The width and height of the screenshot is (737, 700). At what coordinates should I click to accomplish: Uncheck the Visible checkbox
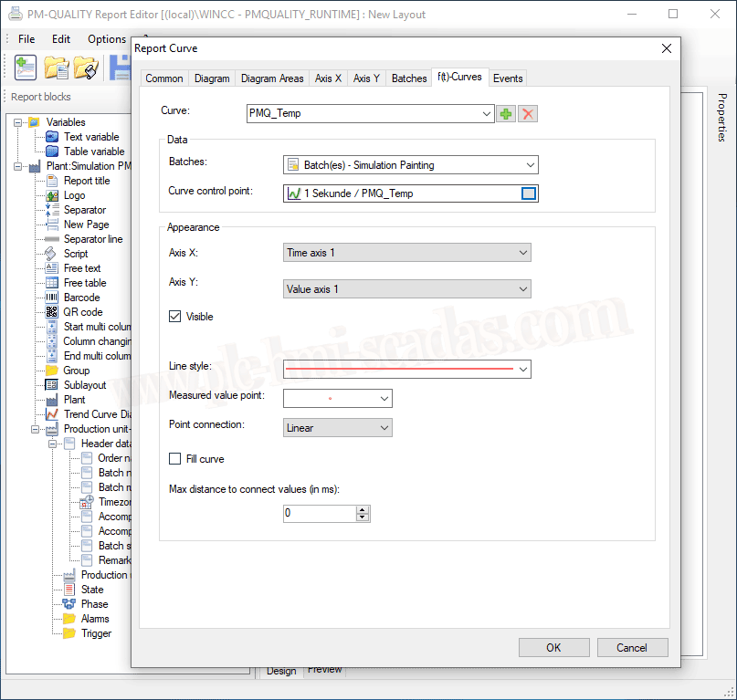tap(175, 317)
